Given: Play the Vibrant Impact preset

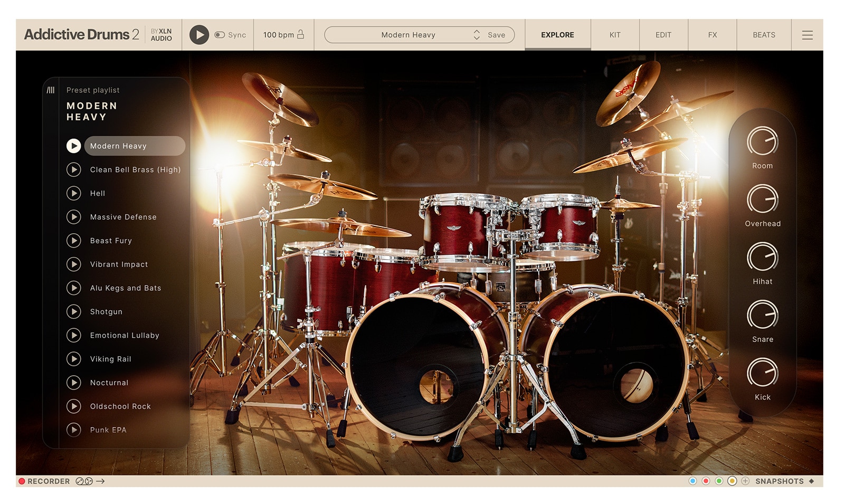Looking at the screenshot, I should coord(73,264).
